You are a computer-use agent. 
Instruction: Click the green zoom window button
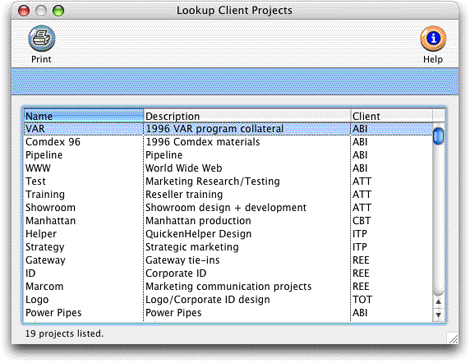click(x=58, y=11)
